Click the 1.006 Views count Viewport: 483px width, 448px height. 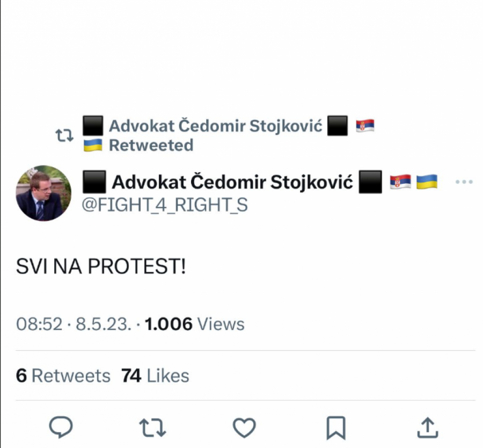[x=195, y=324]
